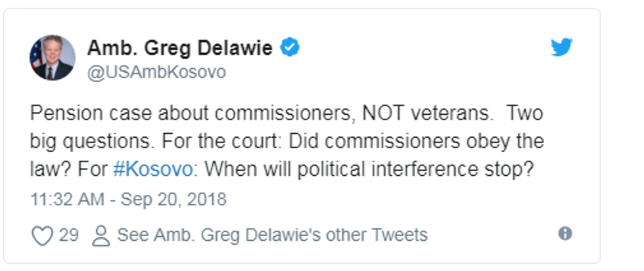Click the like count 29
644x271 pixels.
click(68, 235)
